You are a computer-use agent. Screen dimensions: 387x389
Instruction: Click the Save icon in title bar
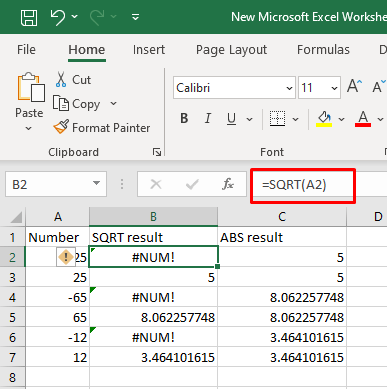(29, 17)
